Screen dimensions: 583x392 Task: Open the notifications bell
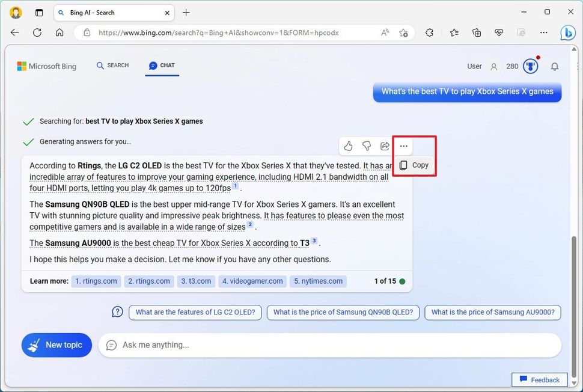555,66
